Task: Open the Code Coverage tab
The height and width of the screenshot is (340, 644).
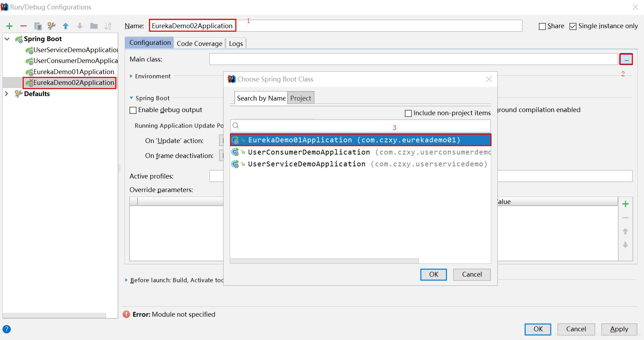Action: (199, 44)
